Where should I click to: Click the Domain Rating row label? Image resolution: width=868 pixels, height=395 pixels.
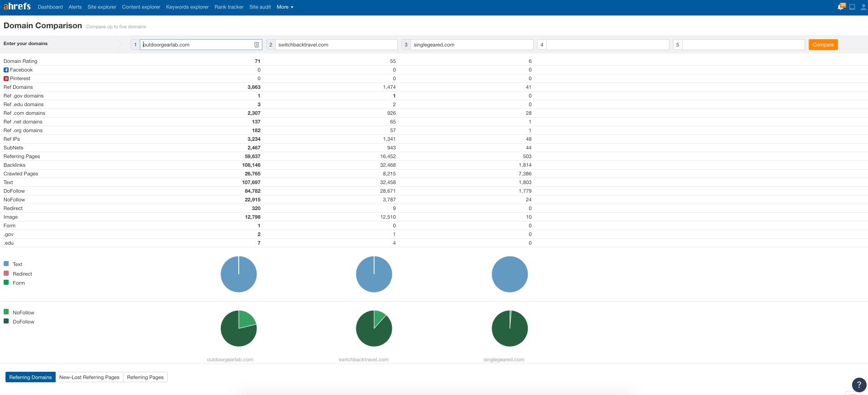point(21,61)
